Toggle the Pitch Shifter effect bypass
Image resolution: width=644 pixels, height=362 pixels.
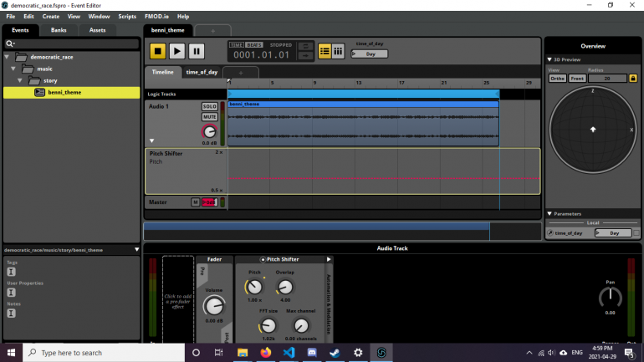point(263,259)
